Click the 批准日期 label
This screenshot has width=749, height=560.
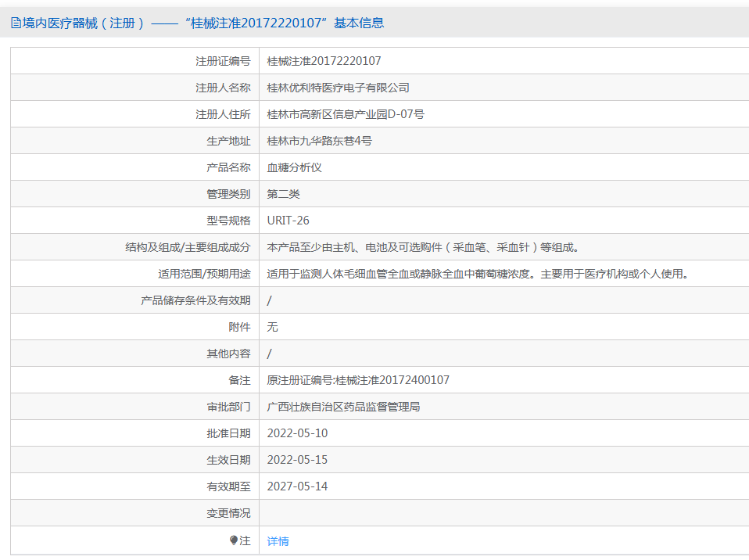click(228, 433)
